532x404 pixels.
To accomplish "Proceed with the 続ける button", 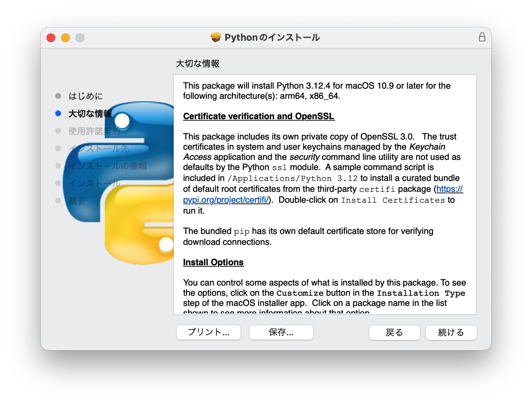I will point(451,332).
